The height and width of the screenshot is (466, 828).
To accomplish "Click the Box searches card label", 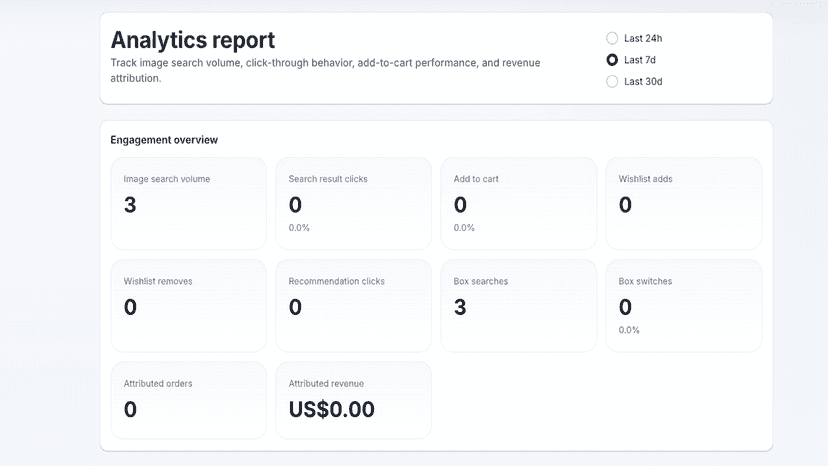I will (481, 282).
